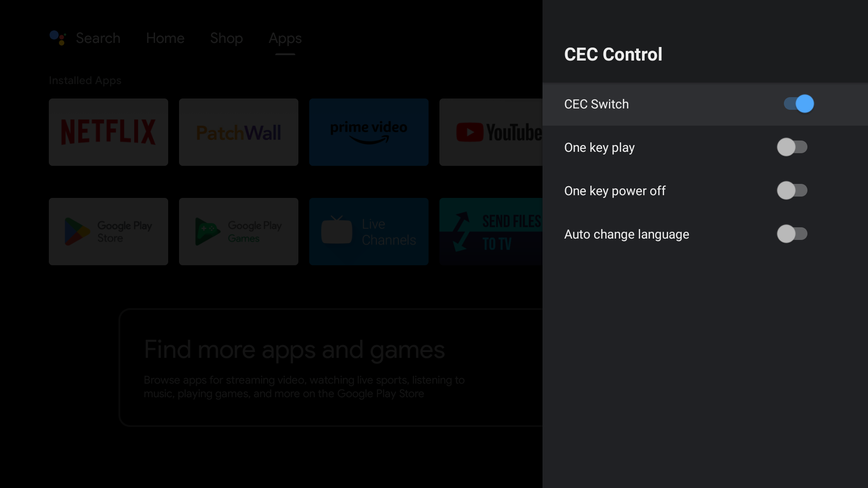868x488 pixels.
Task: Open the Netflix app
Action: point(108,131)
